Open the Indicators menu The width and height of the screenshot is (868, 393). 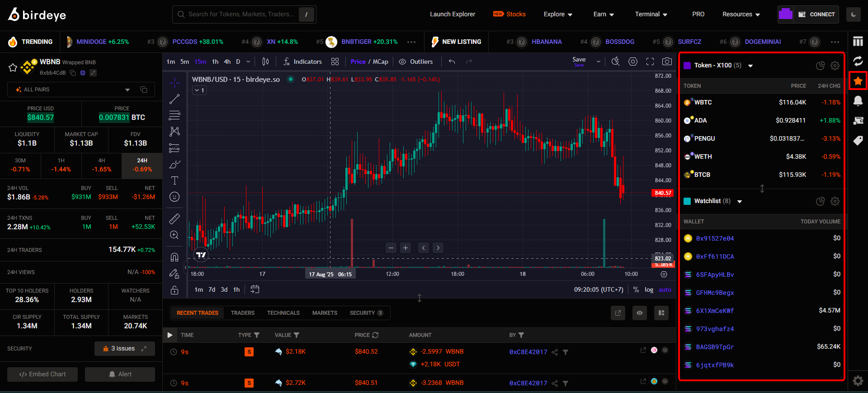(x=302, y=62)
